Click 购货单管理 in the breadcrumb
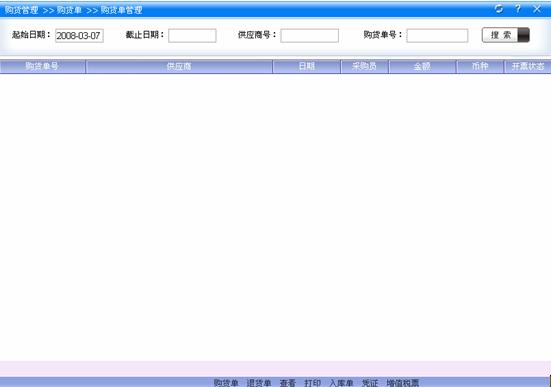Image resolution: width=551 pixels, height=387 pixels. click(122, 10)
